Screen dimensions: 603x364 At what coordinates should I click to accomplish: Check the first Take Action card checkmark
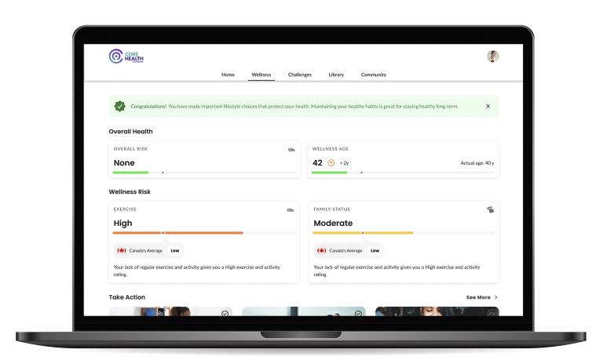point(225,313)
